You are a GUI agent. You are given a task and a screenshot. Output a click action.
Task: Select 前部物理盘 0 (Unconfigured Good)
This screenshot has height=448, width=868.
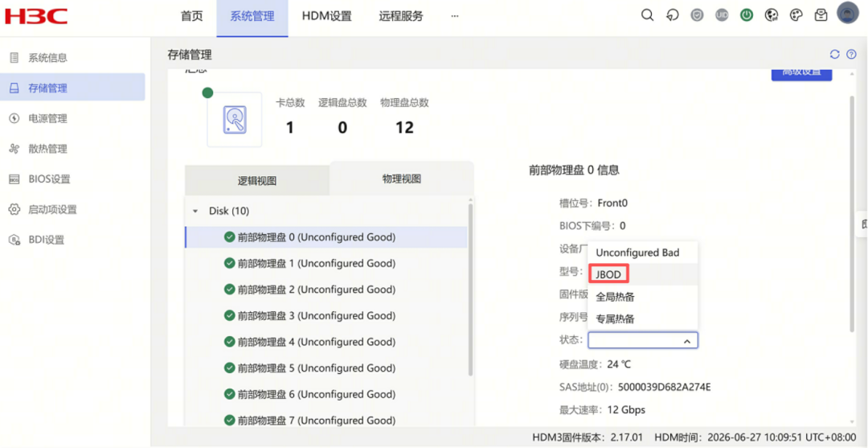pos(326,237)
